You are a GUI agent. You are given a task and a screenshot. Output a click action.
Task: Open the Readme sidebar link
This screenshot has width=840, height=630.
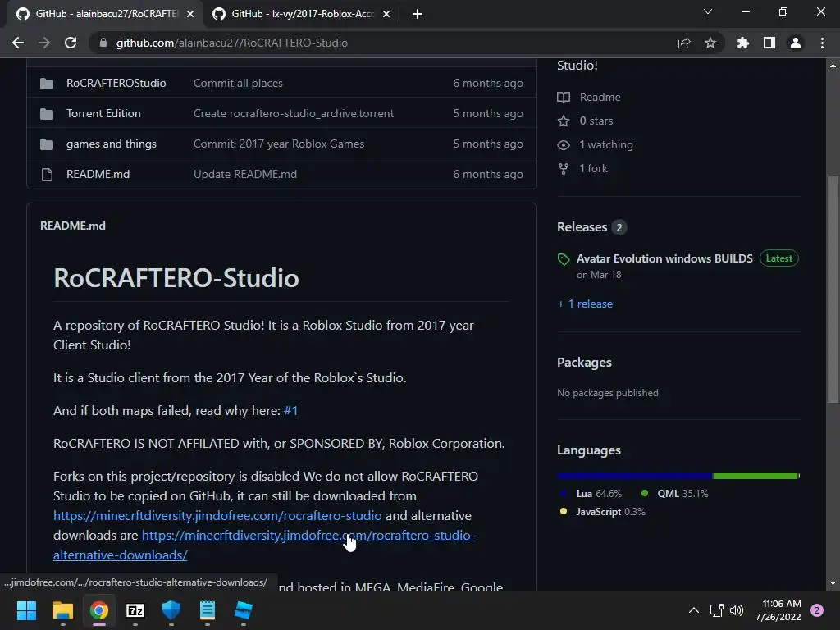click(600, 97)
